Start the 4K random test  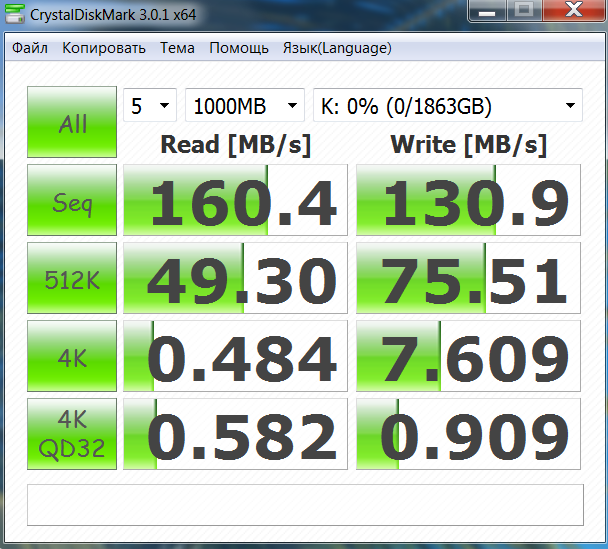click(x=72, y=356)
